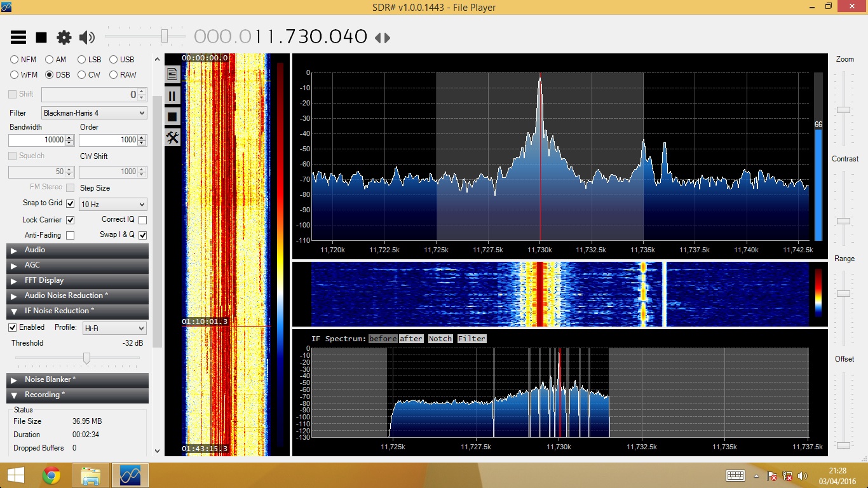Open the hamburger main menu
The height and width of the screenshot is (488, 868).
(18, 37)
